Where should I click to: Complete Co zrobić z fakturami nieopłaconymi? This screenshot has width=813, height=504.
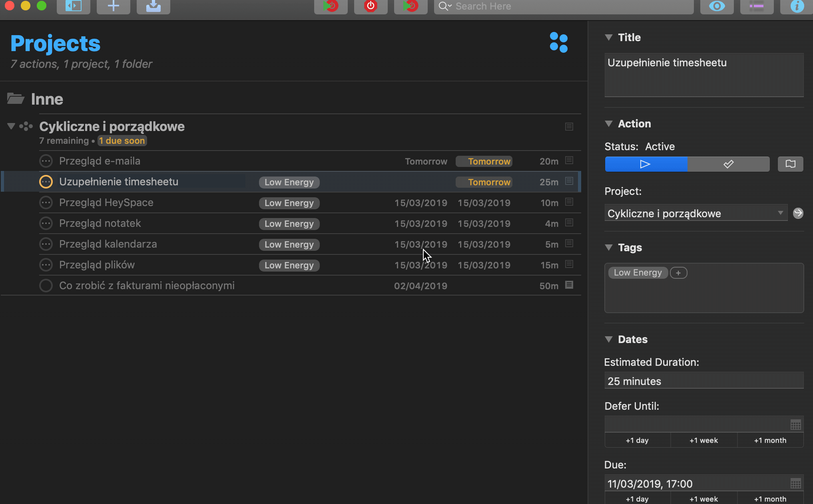46,286
